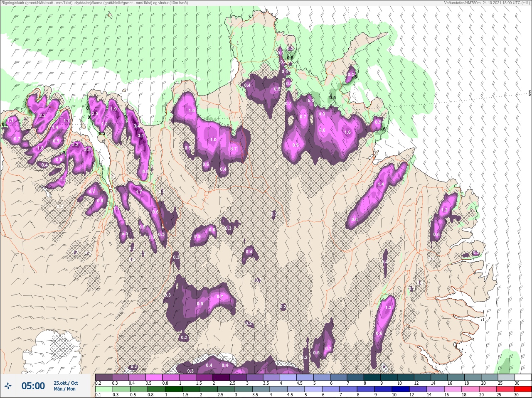The height and width of the screenshot is (398, 532).
Task: Click the 3.1 precipitation value on the map
Action: 140,135
